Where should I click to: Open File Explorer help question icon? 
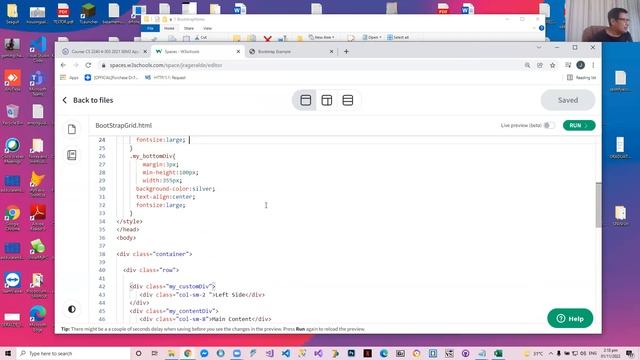541,28
